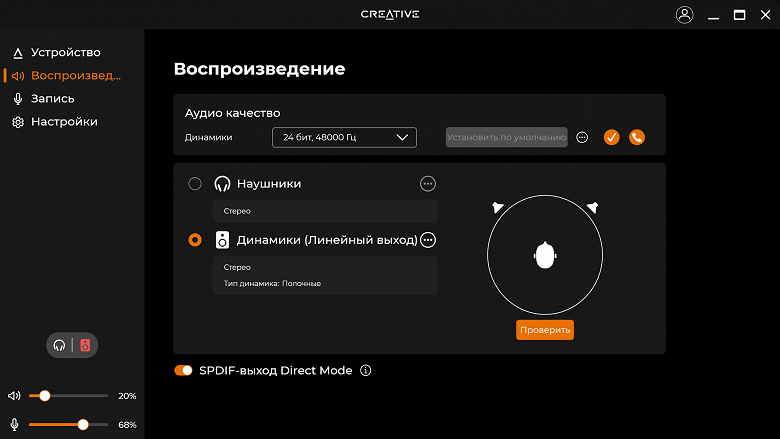780x439 pixels.
Task: Click the Проверить button
Action: tap(545, 330)
